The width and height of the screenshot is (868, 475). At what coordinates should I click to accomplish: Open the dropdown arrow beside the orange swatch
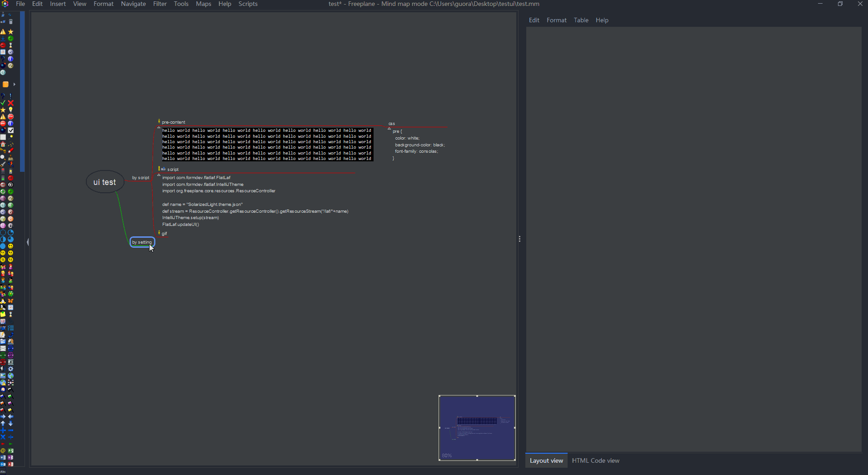(14, 85)
